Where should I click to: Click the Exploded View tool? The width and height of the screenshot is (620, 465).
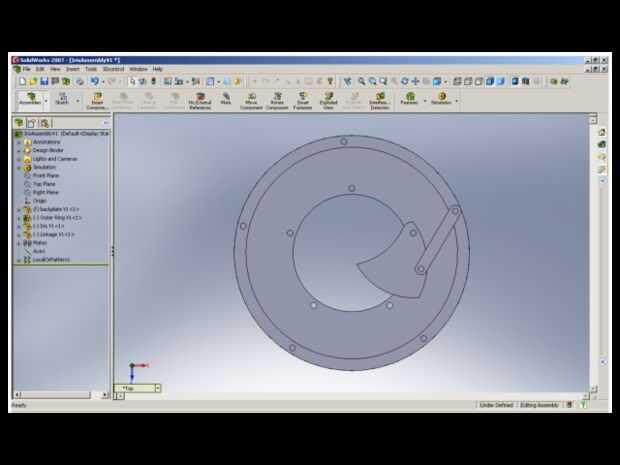329,101
